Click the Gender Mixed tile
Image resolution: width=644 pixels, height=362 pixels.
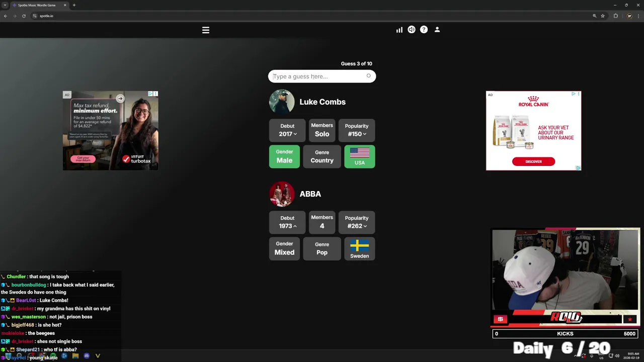284,248
